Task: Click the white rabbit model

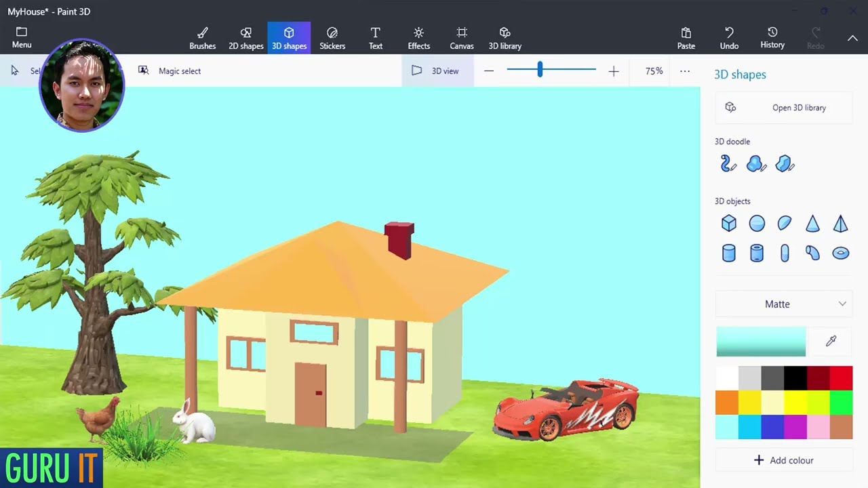Action: coord(194,422)
